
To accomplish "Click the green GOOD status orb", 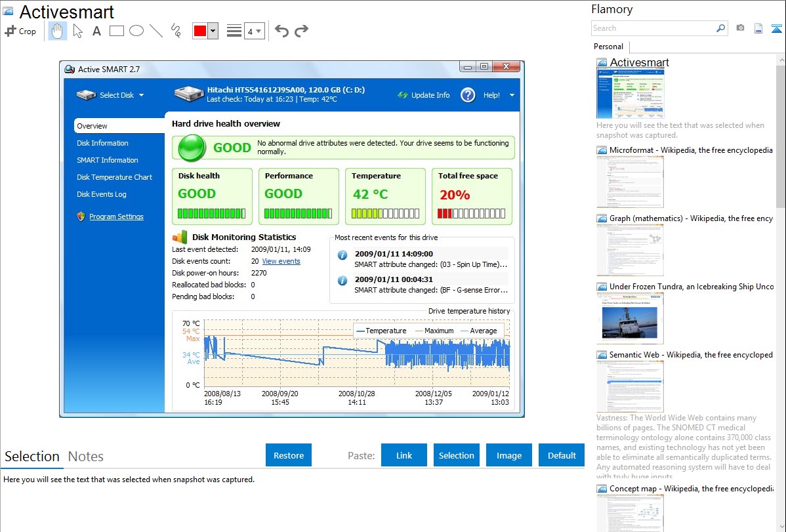I will coord(192,148).
